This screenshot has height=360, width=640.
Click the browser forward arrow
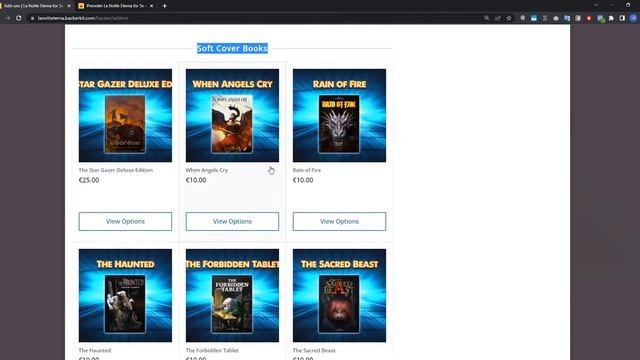[7, 18]
